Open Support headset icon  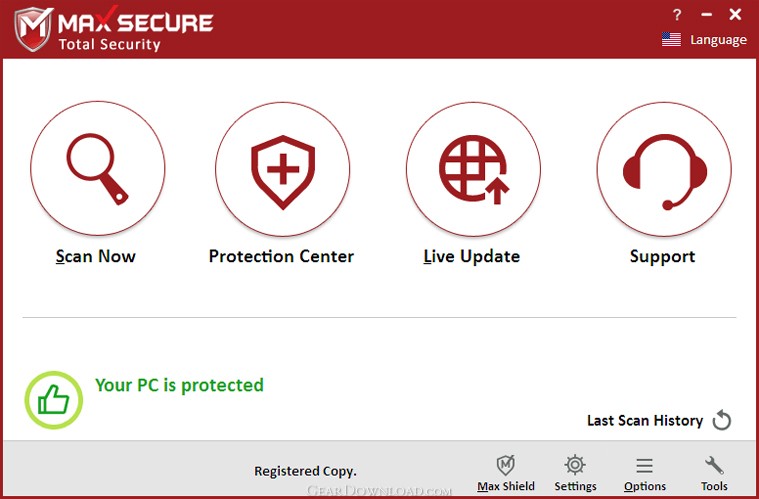[664, 169]
